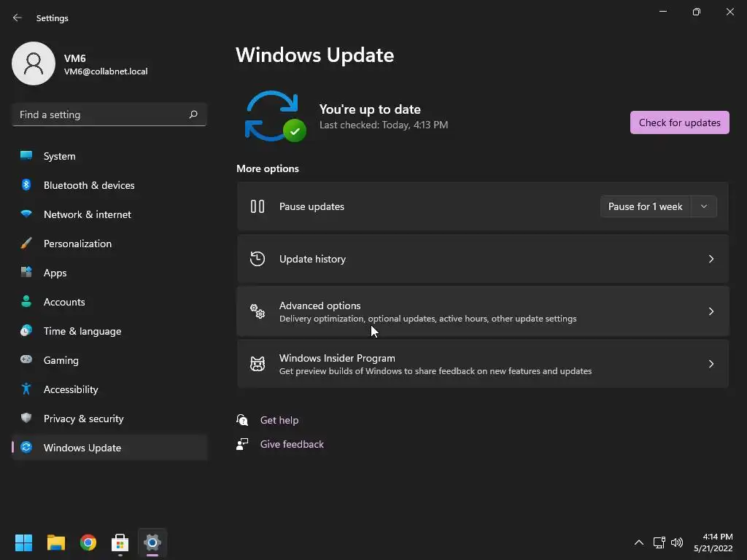Open Advanced options row
Image resolution: width=747 pixels, height=560 pixels.
(x=483, y=311)
